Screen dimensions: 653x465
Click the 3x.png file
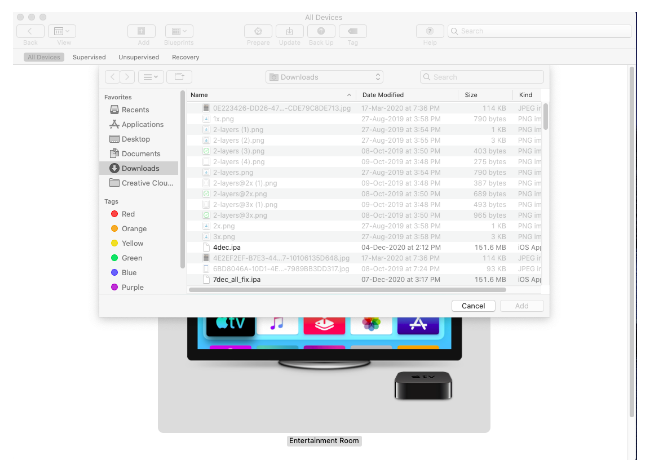[364, 236]
